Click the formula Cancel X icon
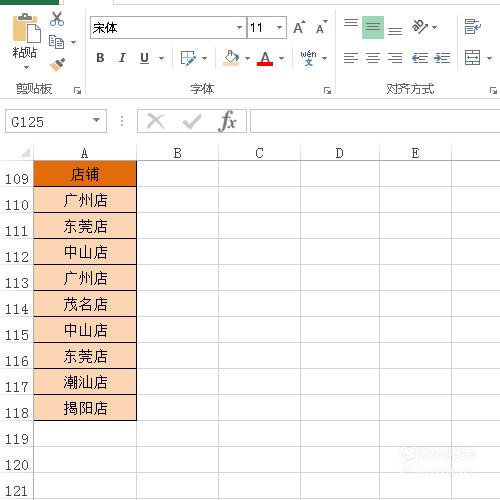Screen dimensions: 500x500 pyautogui.click(x=155, y=121)
